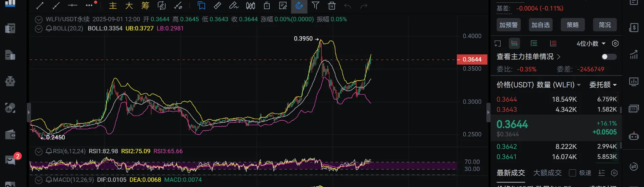The image size is (644, 187).
Task: Open the note edit tool
Action: pyautogui.click(x=283, y=5)
